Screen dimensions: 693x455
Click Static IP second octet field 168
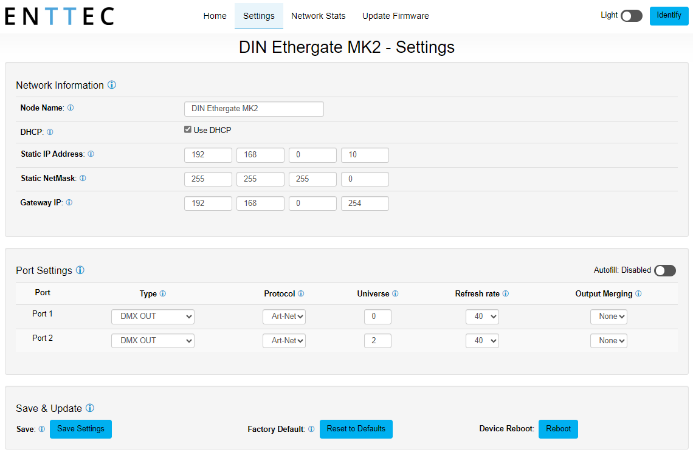pos(260,155)
